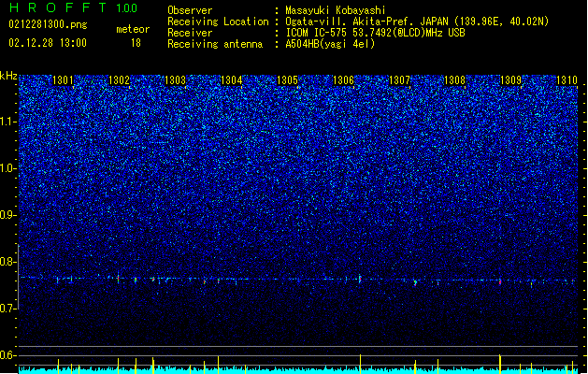Click the 1.1 frequency axis label
Screen dimensions: 588x374
tap(8, 122)
